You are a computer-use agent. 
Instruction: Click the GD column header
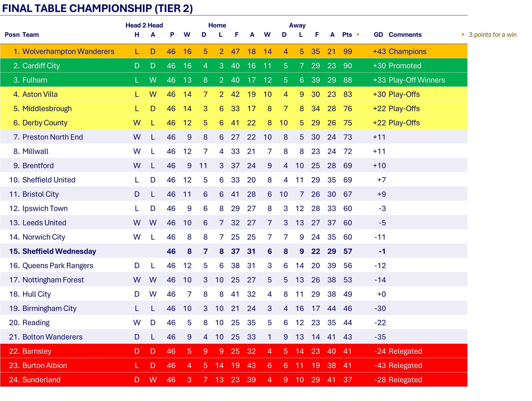point(378,35)
